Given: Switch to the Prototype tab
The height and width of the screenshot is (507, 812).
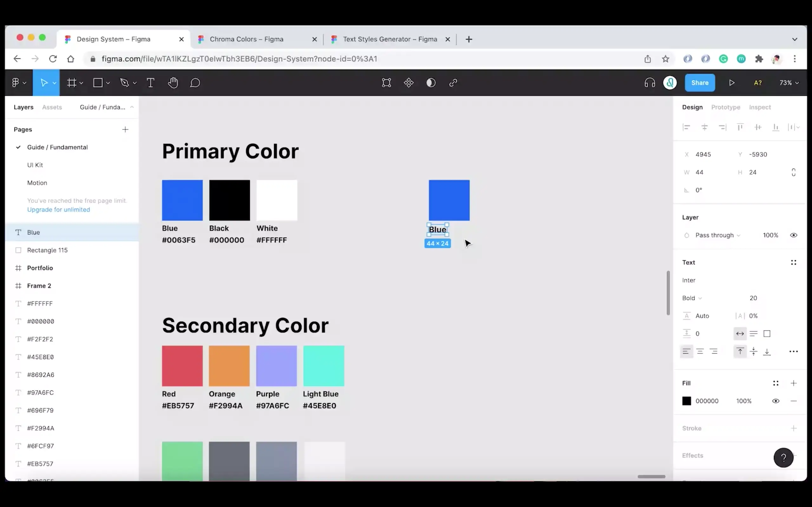Looking at the screenshot, I should point(725,107).
